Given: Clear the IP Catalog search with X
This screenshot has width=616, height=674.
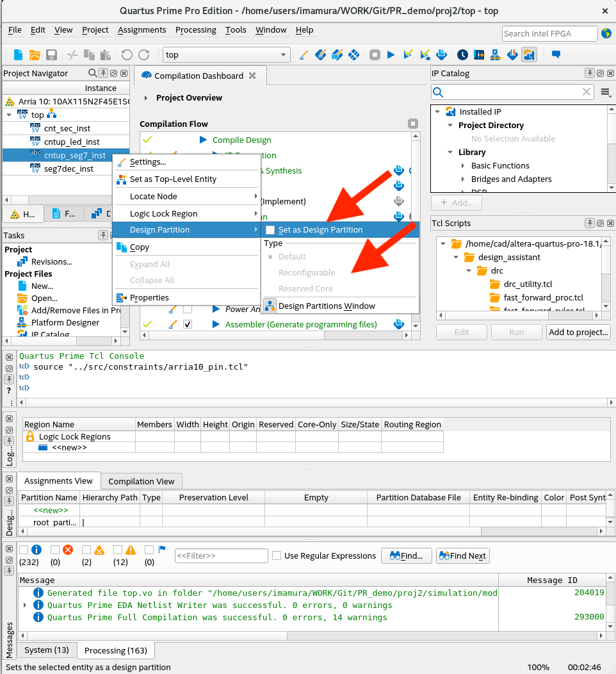Looking at the screenshot, I should click(x=587, y=92).
